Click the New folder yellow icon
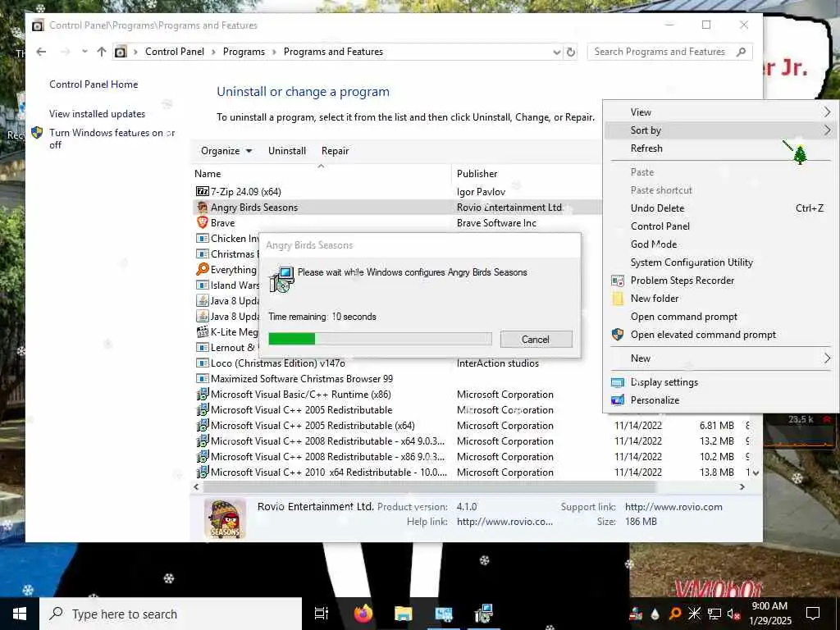Viewport: 840px width, 630px height. (x=618, y=299)
